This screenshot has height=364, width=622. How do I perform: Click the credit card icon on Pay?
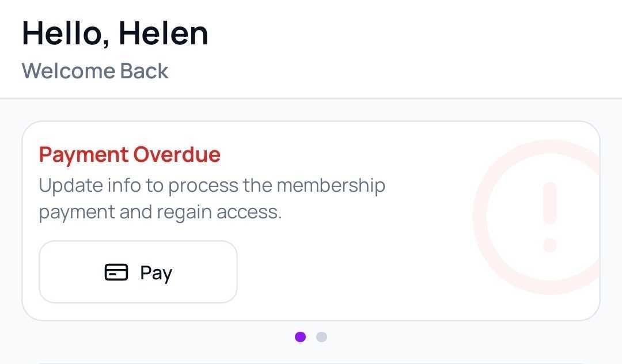(x=116, y=272)
